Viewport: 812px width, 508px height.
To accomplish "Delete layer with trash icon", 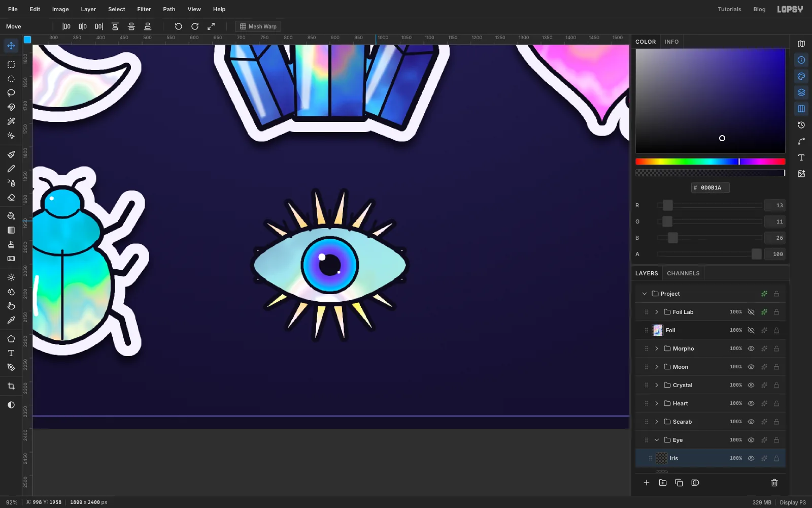I will pos(774,483).
